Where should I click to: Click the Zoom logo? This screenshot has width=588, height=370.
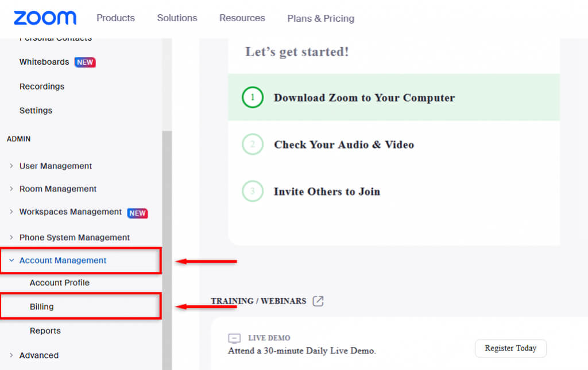pos(45,18)
